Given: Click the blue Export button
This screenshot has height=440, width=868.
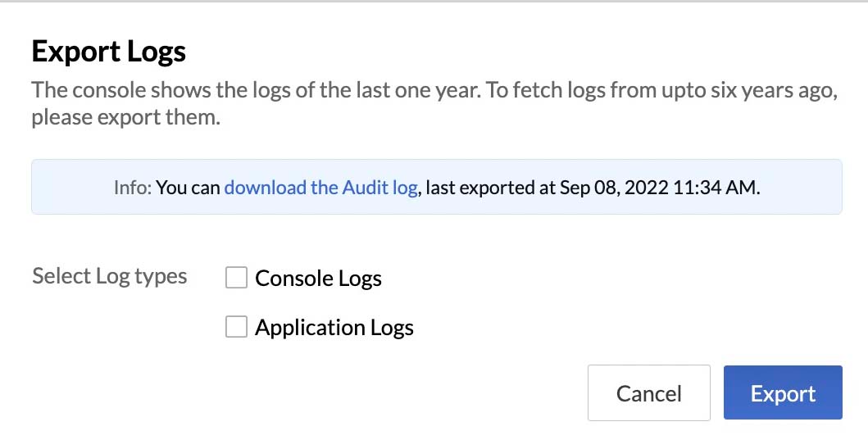Looking at the screenshot, I should click(783, 393).
